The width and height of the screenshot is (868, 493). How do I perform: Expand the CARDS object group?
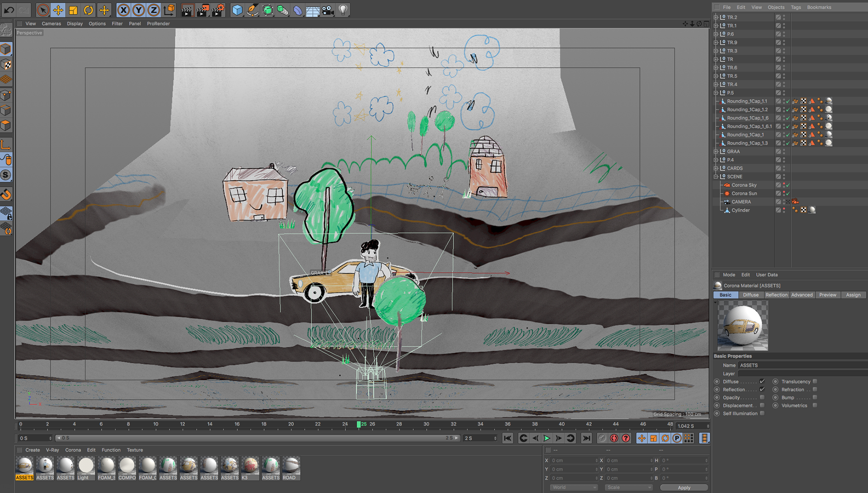pyautogui.click(x=716, y=168)
